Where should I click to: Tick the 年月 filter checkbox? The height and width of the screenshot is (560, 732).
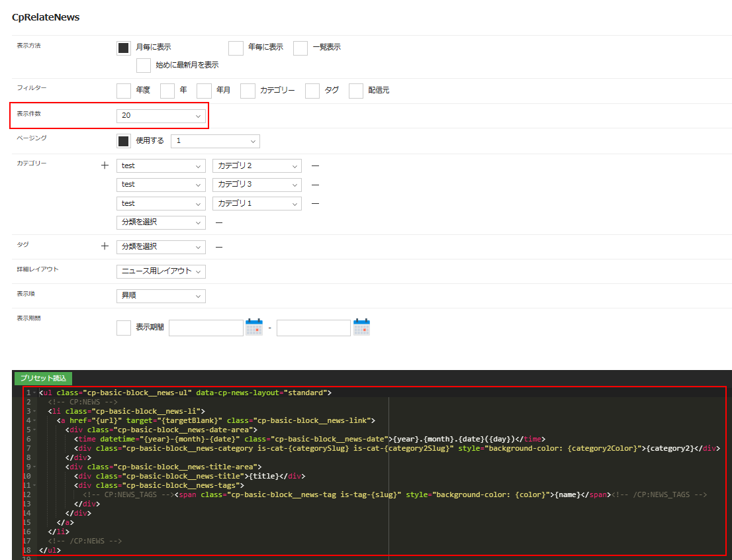click(x=204, y=91)
